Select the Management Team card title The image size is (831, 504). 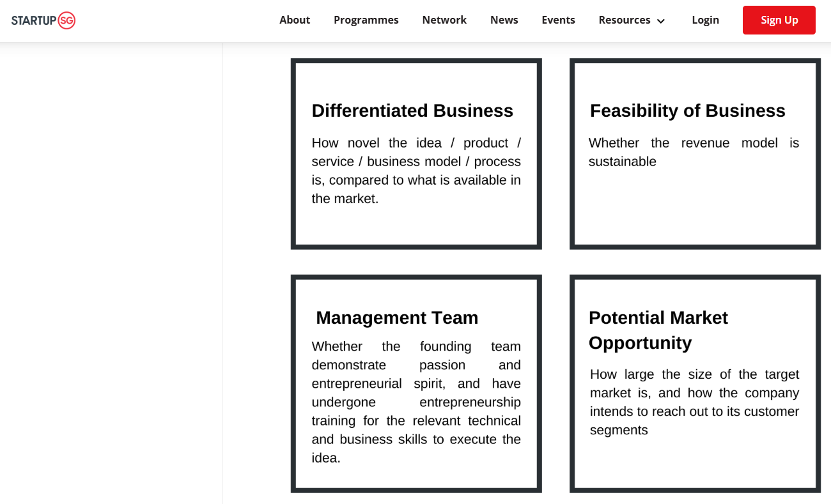click(397, 318)
